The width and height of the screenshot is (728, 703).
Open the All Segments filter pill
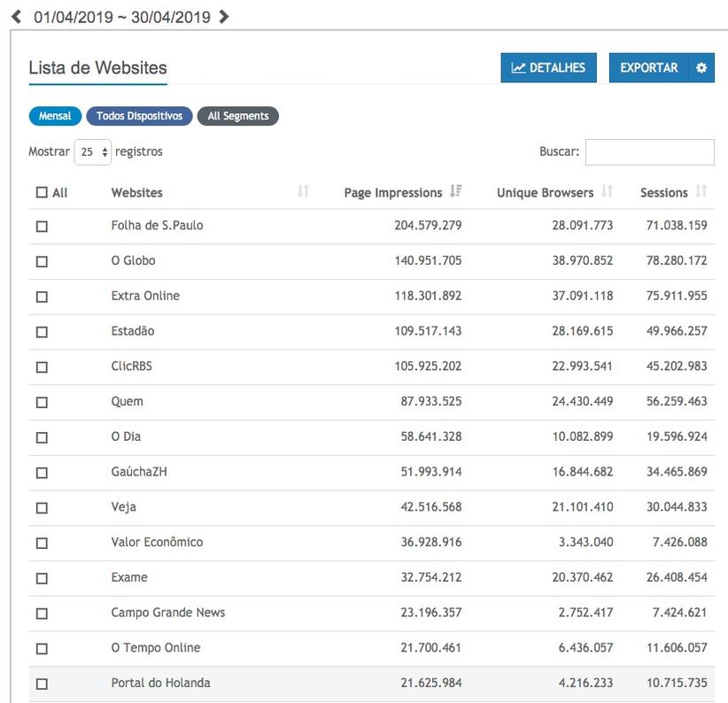pos(237,116)
